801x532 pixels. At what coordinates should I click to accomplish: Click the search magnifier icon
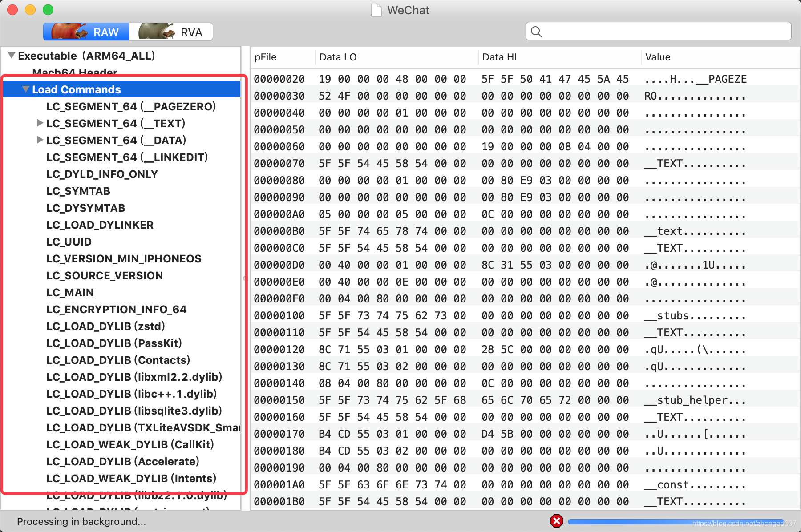click(536, 32)
